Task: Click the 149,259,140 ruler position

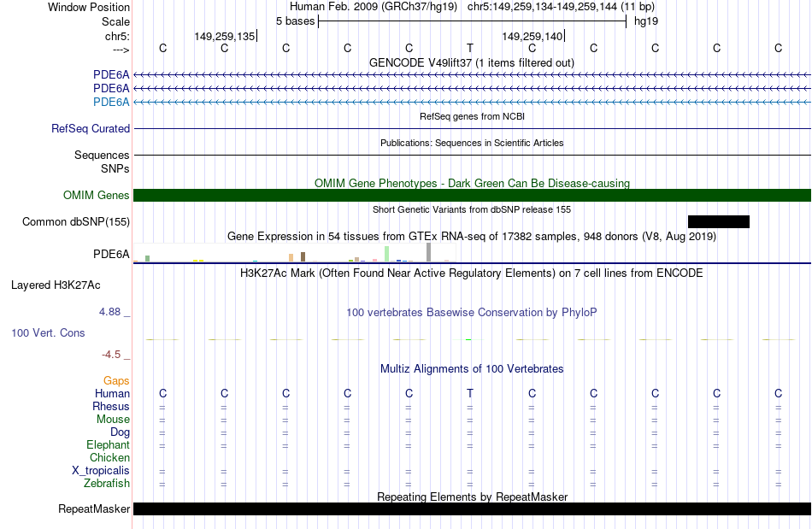Action: [x=533, y=36]
